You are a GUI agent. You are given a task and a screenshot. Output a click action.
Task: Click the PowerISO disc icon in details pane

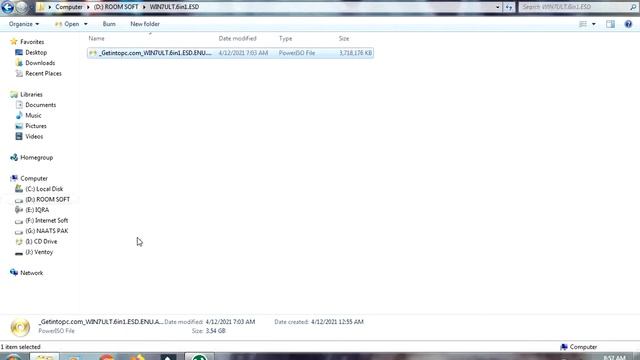click(x=20, y=327)
